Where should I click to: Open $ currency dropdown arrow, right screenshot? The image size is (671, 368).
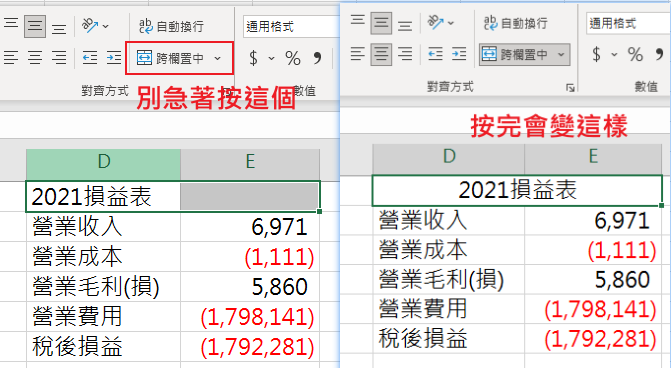615,54
